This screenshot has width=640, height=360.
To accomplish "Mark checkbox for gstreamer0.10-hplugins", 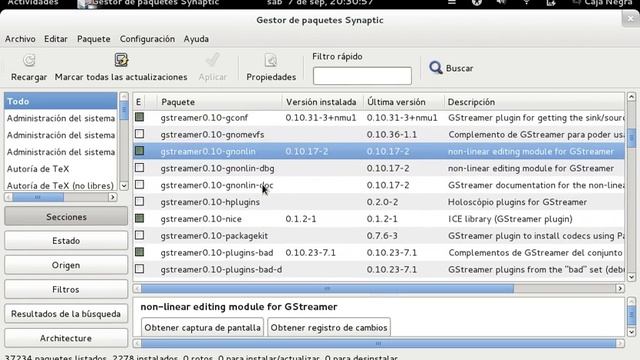I will point(140,201).
